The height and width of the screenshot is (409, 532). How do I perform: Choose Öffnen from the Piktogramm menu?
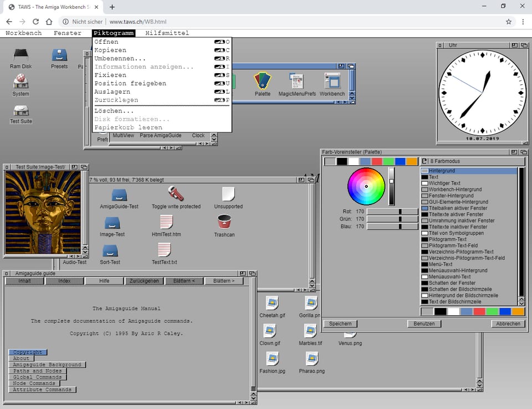pos(162,42)
